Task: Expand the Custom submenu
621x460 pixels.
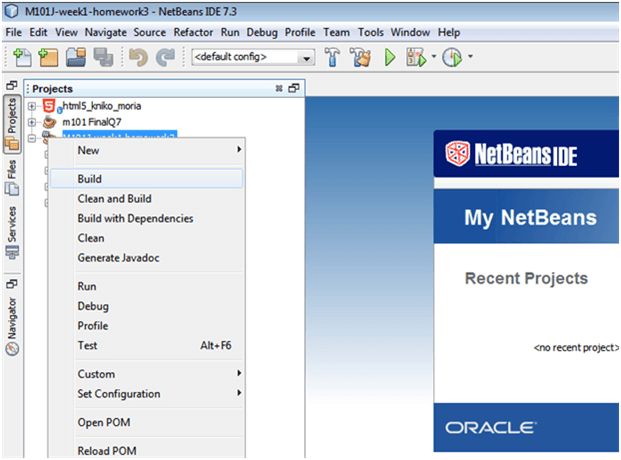Action: (x=147, y=374)
